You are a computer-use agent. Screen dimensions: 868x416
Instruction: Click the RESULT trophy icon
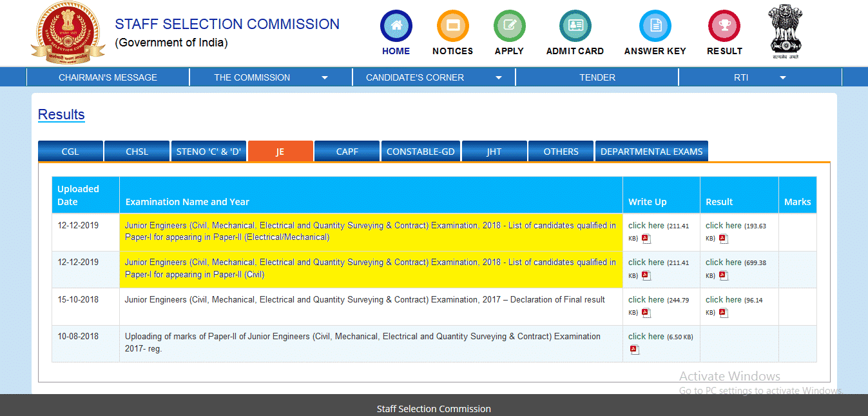(x=724, y=25)
